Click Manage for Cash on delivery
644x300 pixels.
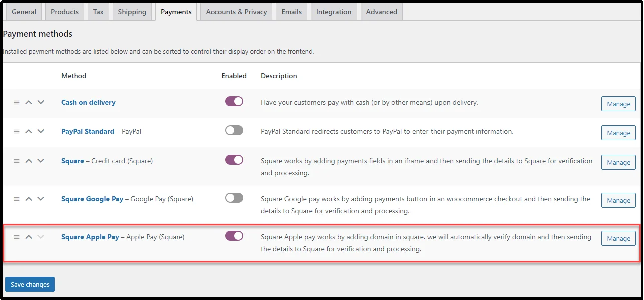(618, 104)
